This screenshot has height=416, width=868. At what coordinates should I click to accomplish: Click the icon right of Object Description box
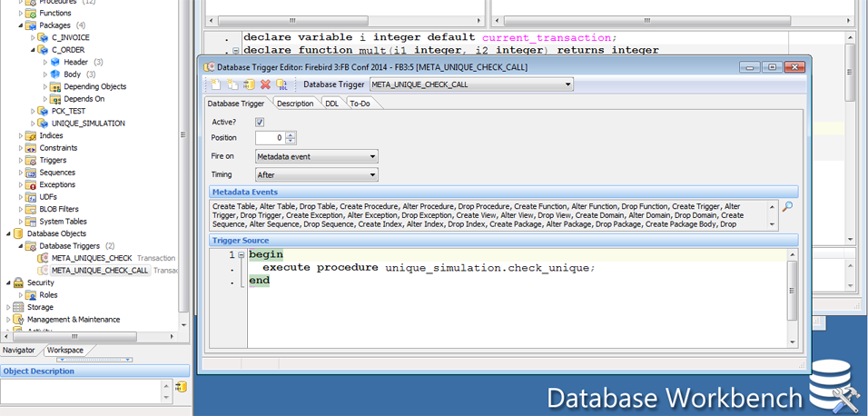click(x=181, y=388)
